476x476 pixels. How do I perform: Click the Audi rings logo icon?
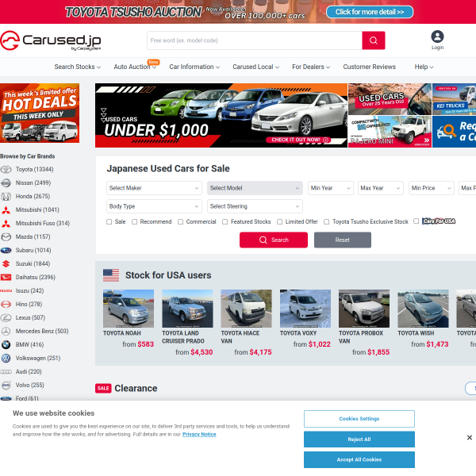[6, 371]
